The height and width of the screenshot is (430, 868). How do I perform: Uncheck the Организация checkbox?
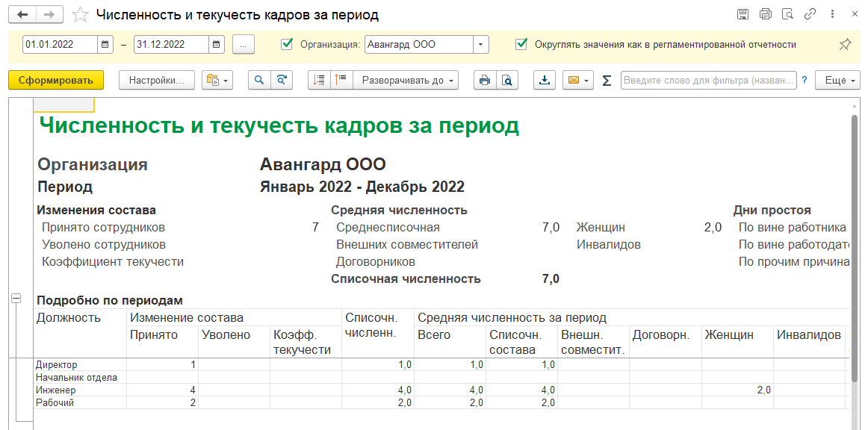tap(287, 45)
